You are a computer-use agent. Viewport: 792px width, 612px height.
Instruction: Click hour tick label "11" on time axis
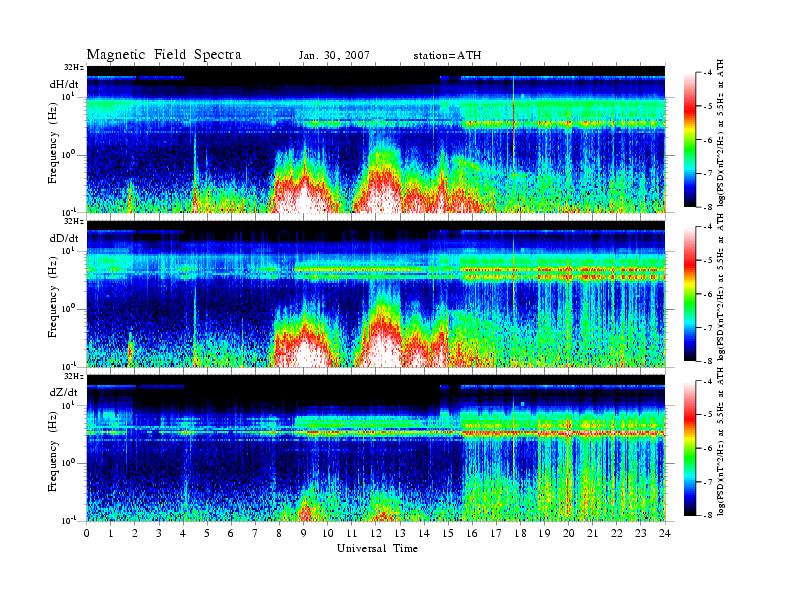352,533
